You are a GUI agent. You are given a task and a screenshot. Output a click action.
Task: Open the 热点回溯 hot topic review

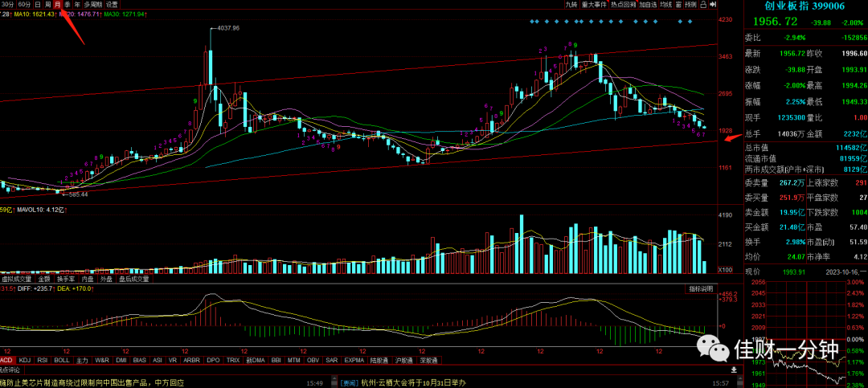624,5
